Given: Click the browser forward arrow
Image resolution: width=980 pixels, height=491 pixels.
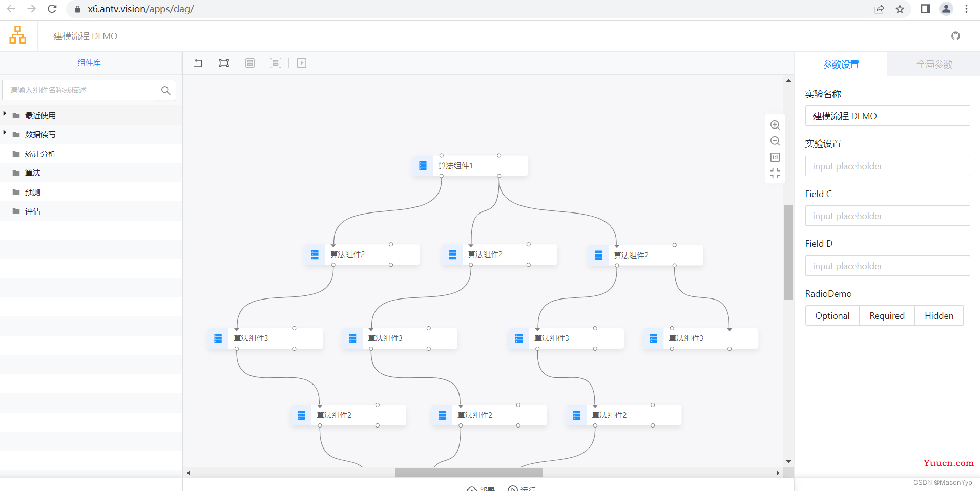Looking at the screenshot, I should pos(31,9).
